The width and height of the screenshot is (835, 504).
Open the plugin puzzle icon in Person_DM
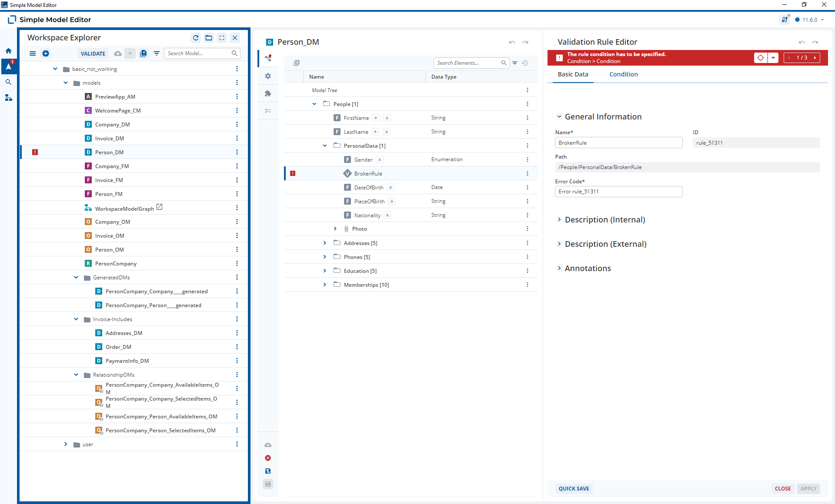(268, 93)
